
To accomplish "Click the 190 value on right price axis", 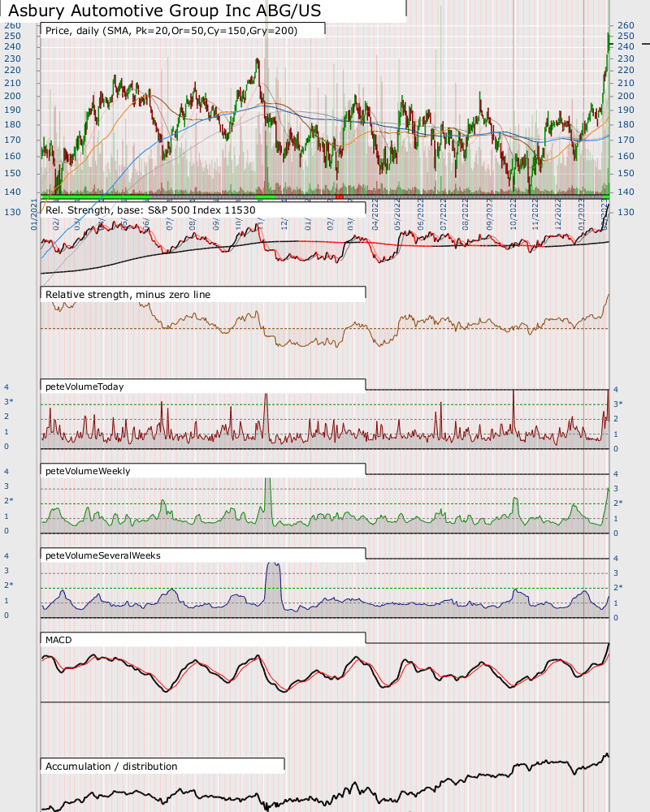I will pos(626,110).
